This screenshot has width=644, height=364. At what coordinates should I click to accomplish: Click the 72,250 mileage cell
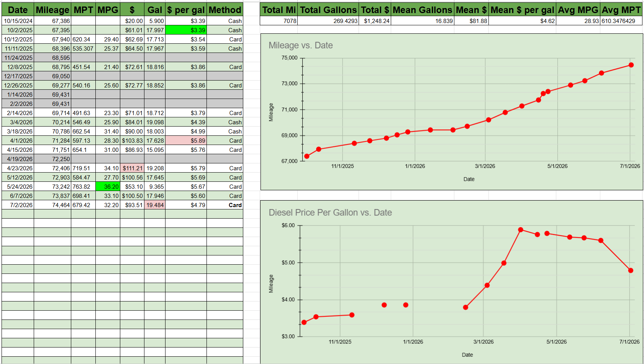(52, 159)
